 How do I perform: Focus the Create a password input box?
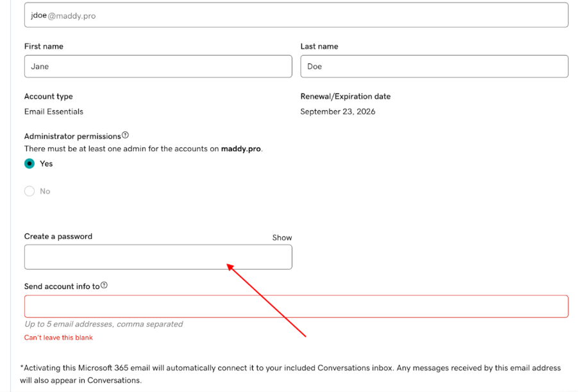point(158,257)
